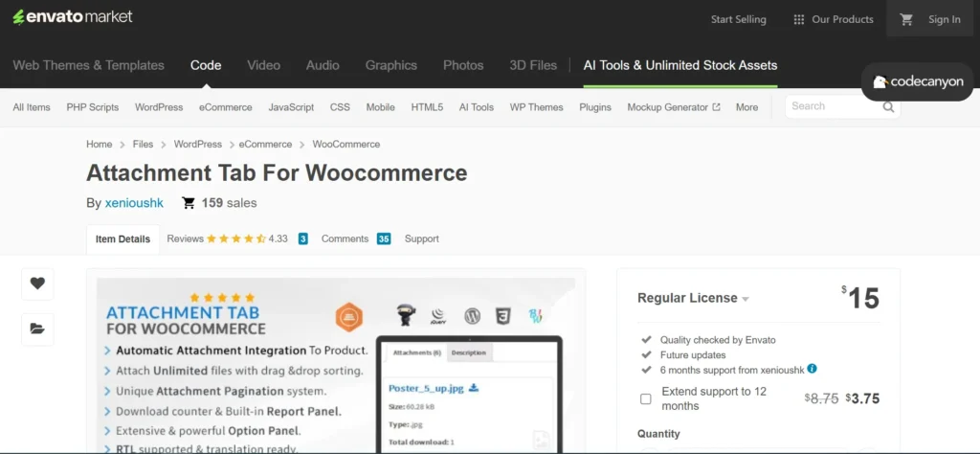Image resolution: width=980 pixels, height=454 pixels.
Task: Expand the Regular License dropdown
Action: (745, 299)
